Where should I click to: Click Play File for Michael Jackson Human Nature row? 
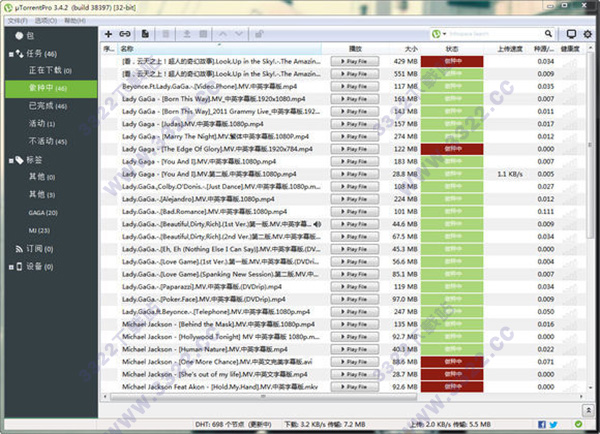click(355, 349)
